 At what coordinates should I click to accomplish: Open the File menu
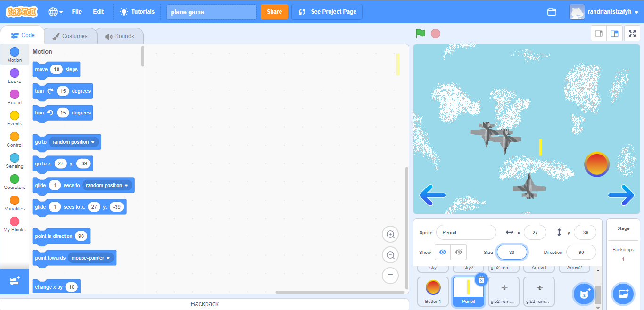(77, 12)
